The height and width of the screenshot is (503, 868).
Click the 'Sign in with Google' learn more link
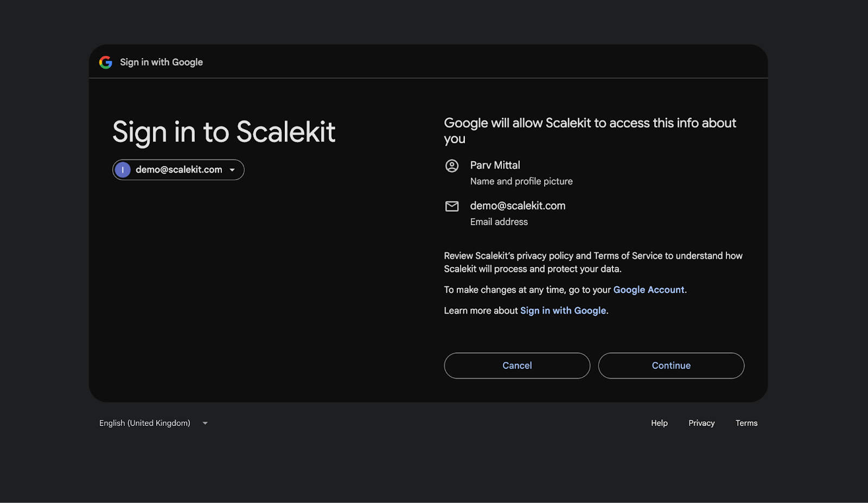(563, 310)
